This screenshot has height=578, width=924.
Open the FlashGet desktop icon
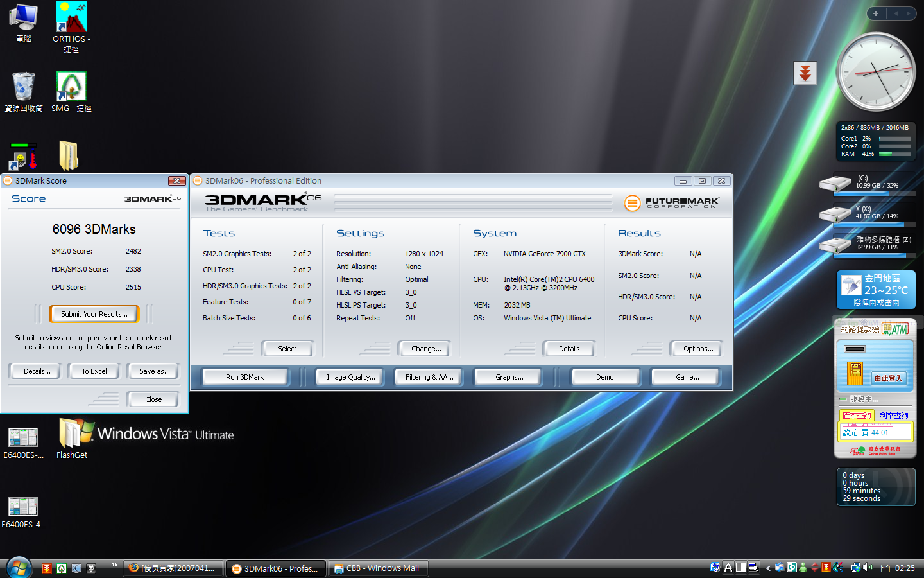pyautogui.click(x=72, y=439)
